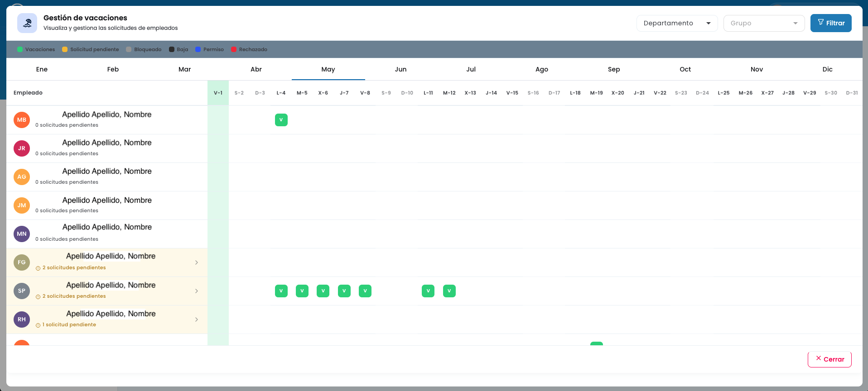Click "2 solicitudes pendientes" in FG row

tap(74, 268)
